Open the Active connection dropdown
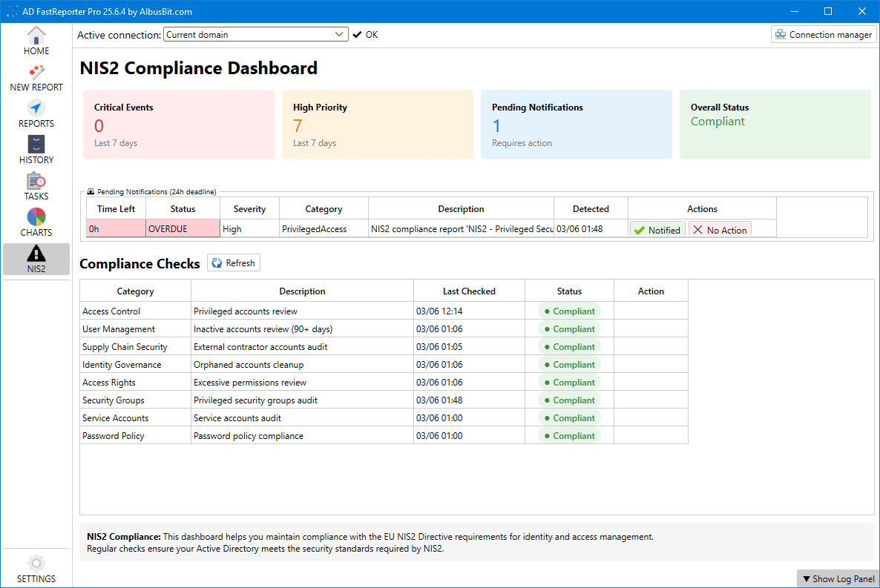 coord(255,35)
